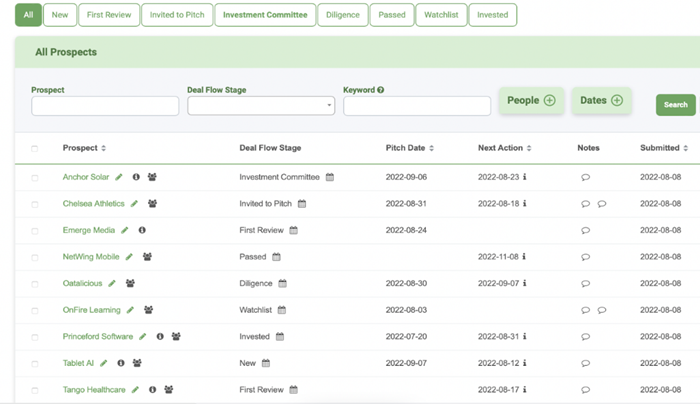Open info icon for Emerge Media
Image resolution: width=700 pixels, height=404 pixels.
pyautogui.click(x=142, y=230)
